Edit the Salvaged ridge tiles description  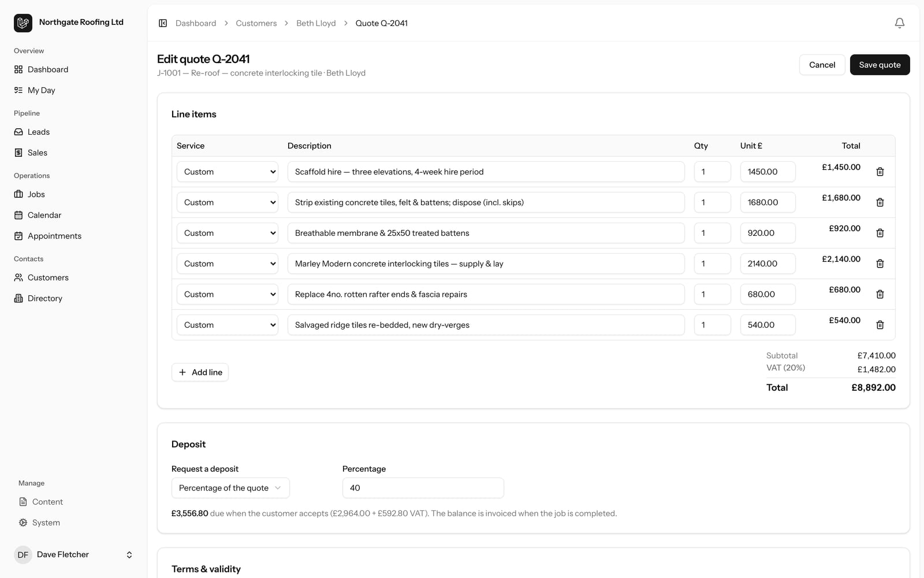tap(486, 325)
